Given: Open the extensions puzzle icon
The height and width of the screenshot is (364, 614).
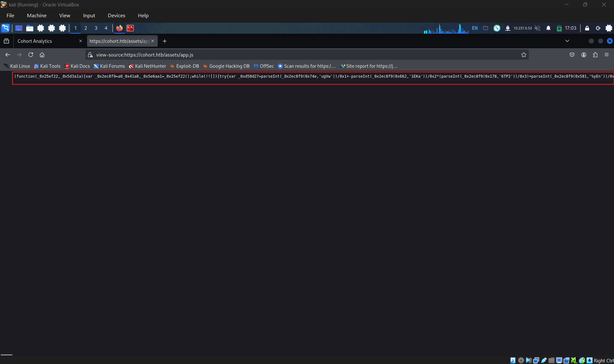Looking at the screenshot, I should point(595,55).
